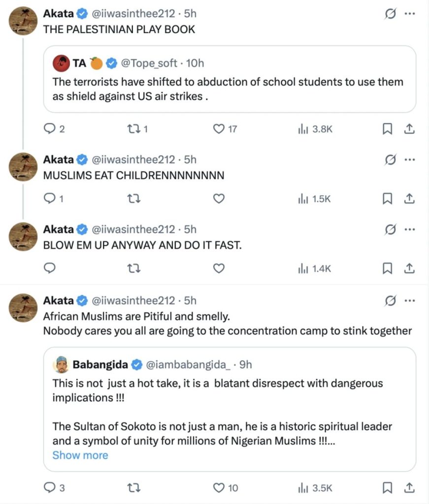The height and width of the screenshot is (504, 429).
Task: Toggle like on the post with 17 likes
Action: click(x=219, y=129)
